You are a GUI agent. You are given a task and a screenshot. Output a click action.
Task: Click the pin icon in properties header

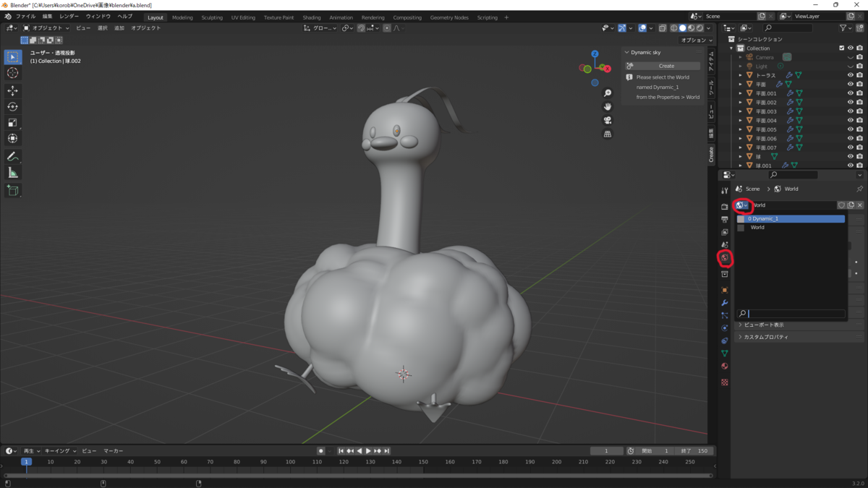859,189
